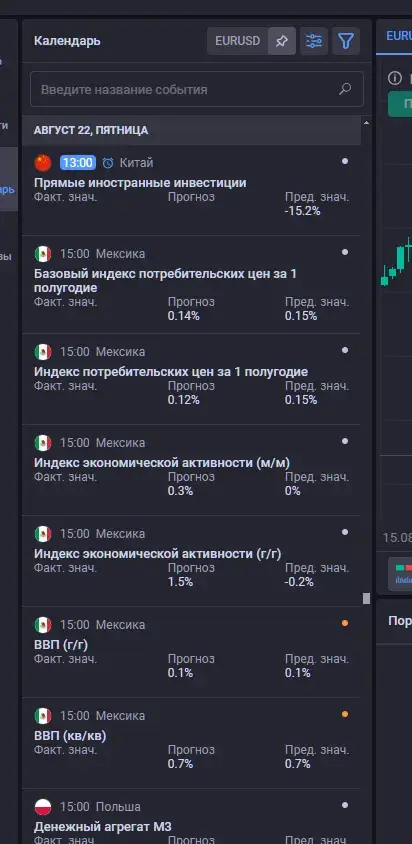Click the info icon at chart top
This screenshot has width=412, height=844.
pyautogui.click(x=395, y=78)
